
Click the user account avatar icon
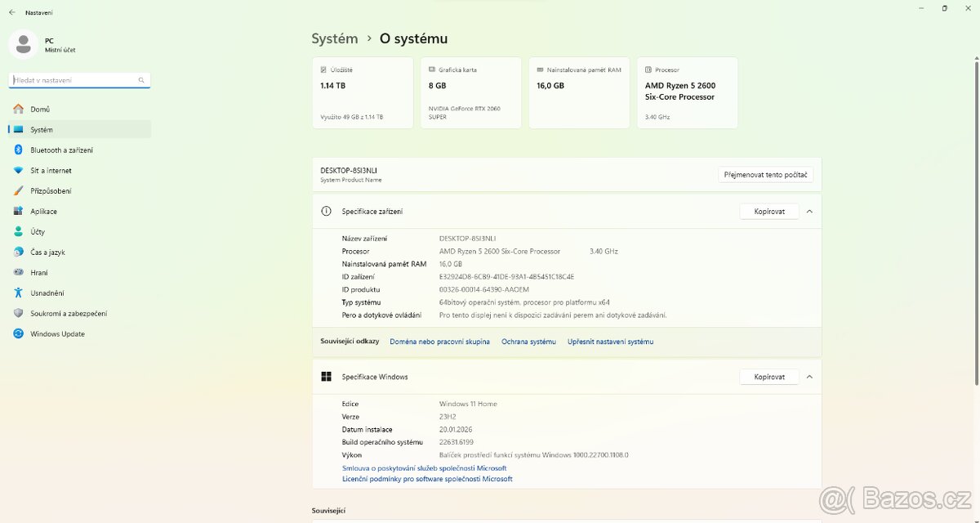tap(22, 43)
